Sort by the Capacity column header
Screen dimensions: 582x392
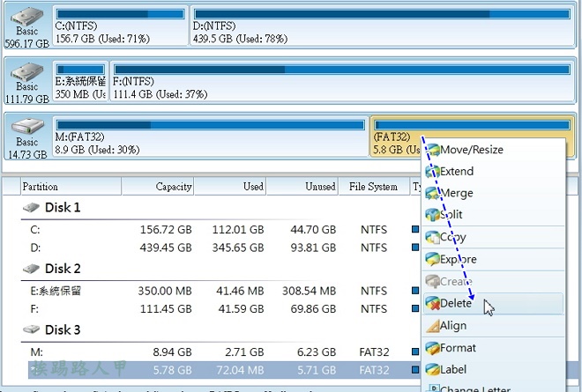click(158, 187)
